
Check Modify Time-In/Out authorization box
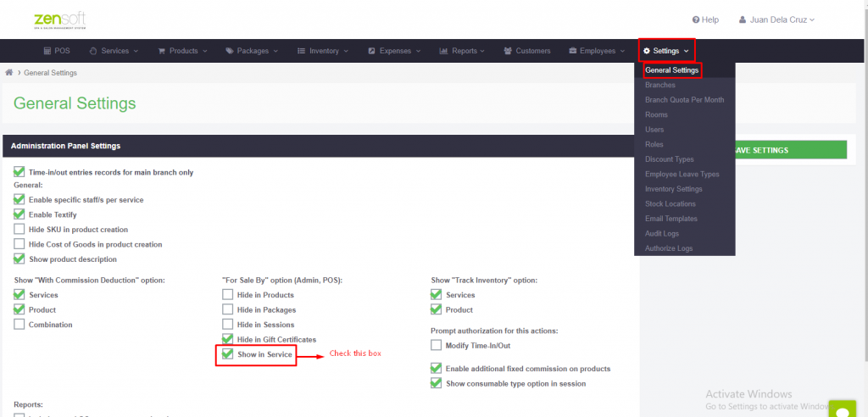point(437,346)
